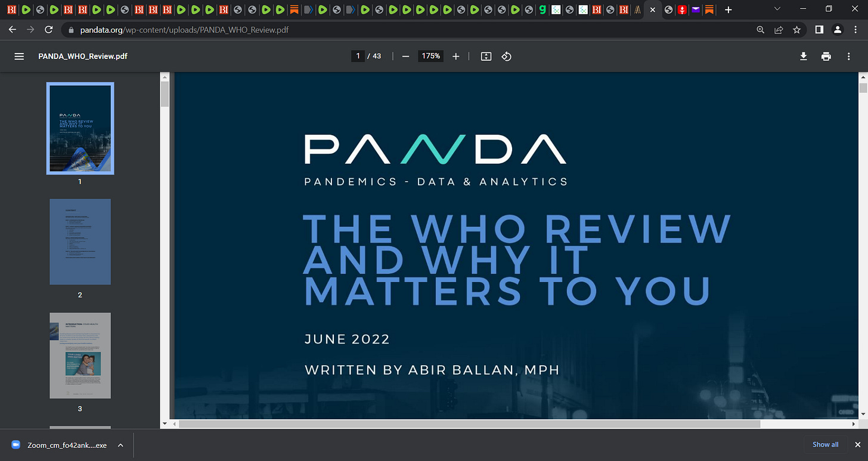Open a new browser tab
Image resolution: width=868 pixels, height=461 pixels.
(x=728, y=10)
